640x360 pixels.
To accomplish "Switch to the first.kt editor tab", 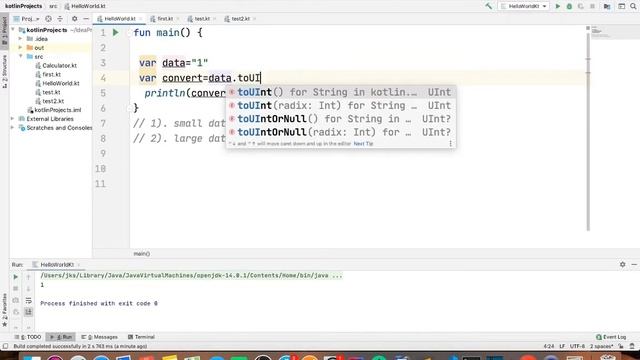I will [164, 19].
